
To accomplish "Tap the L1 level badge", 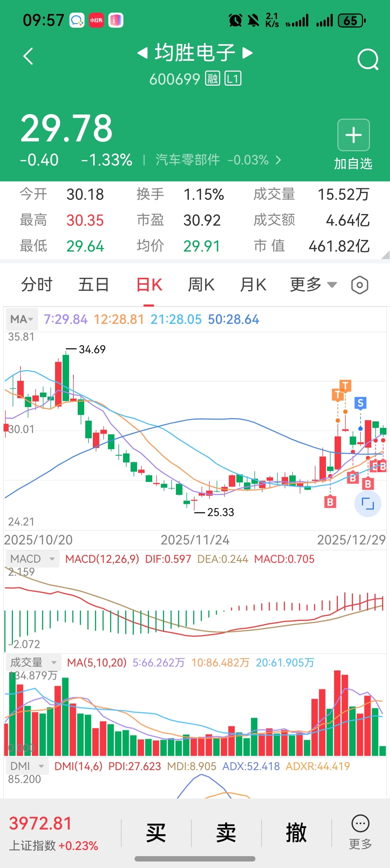I will coord(233,78).
